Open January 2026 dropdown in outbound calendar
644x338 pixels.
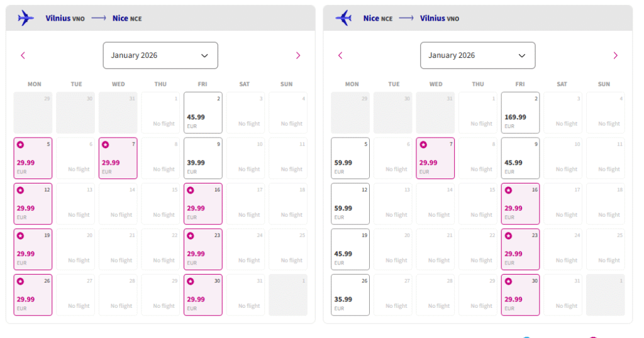click(x=160, y=55)
